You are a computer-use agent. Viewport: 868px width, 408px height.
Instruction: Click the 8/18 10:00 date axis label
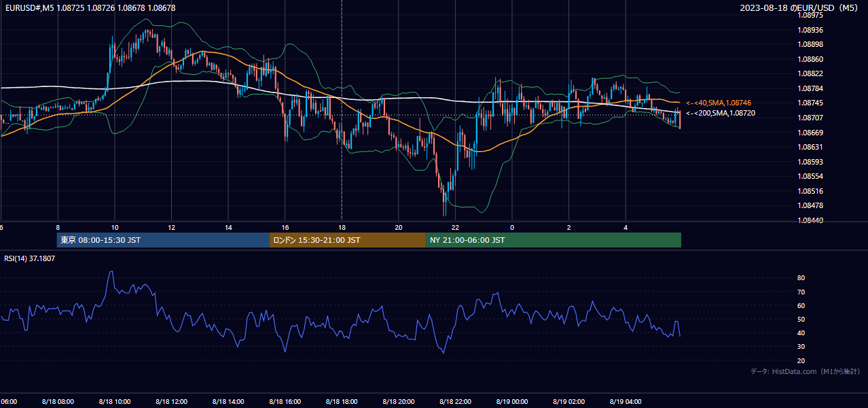tap(114, 401)
